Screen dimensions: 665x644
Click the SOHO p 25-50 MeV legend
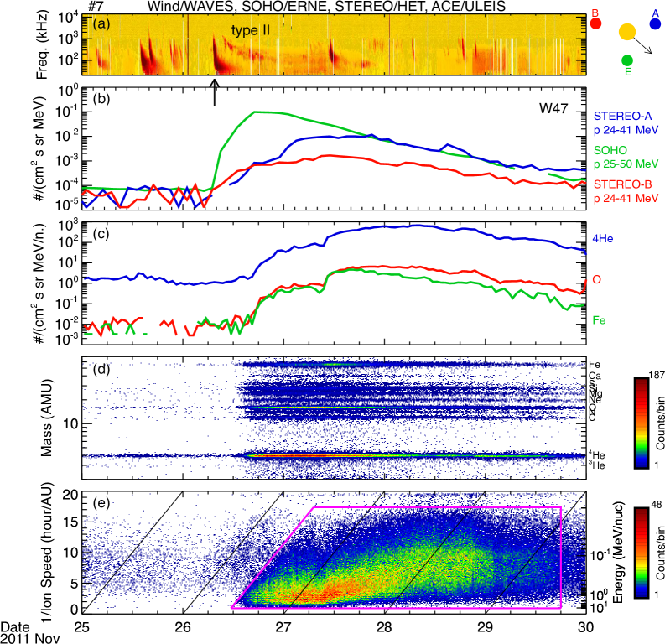[x=626, y=157]
